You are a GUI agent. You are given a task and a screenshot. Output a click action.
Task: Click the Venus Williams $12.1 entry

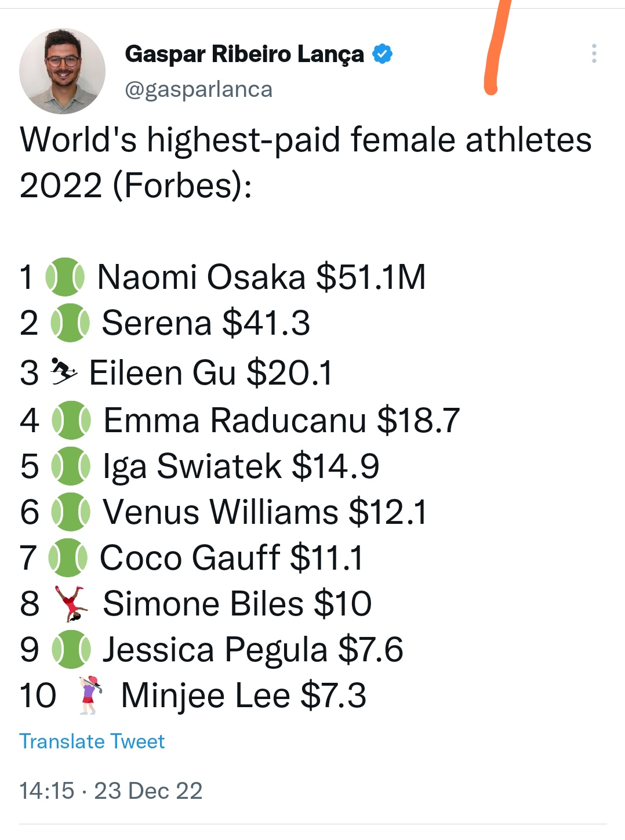coord(264,512)
